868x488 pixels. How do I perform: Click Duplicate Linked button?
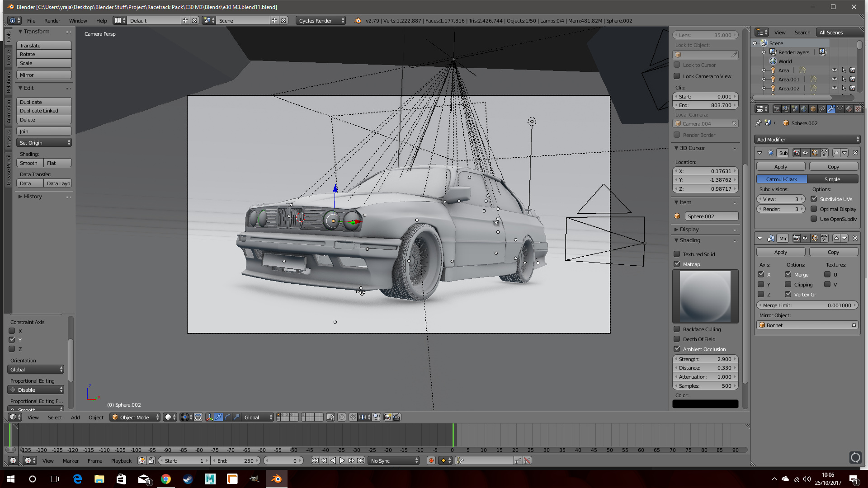coord(44,111)
